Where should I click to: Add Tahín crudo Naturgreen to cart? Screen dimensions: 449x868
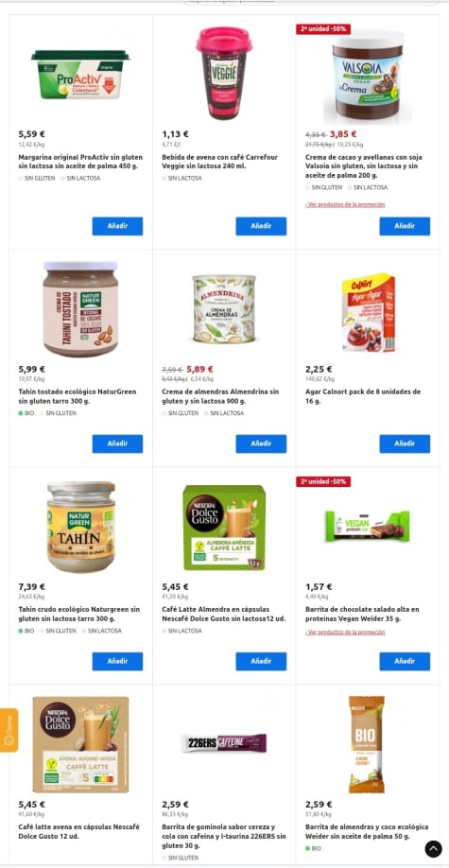tap(117, 661)
